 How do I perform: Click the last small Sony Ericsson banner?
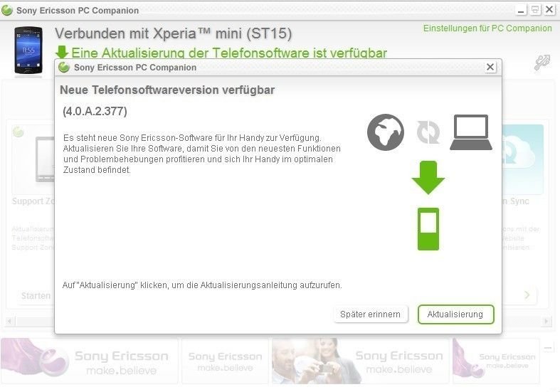coord(496,361)
